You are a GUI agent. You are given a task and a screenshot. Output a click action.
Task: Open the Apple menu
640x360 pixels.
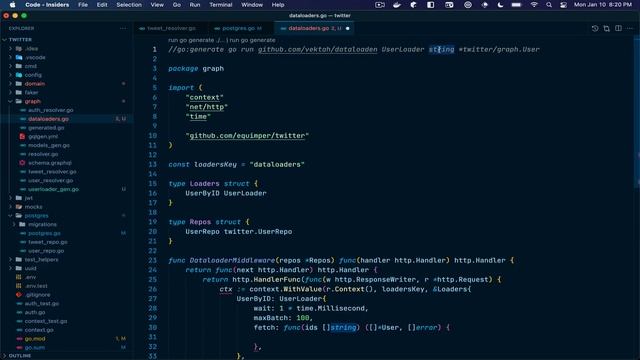12,5
